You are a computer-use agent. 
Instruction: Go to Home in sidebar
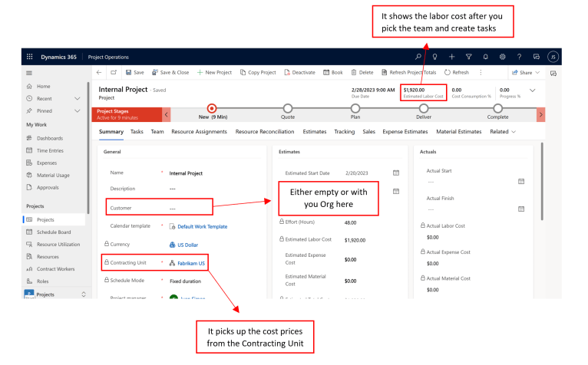[x=44, y=86]
